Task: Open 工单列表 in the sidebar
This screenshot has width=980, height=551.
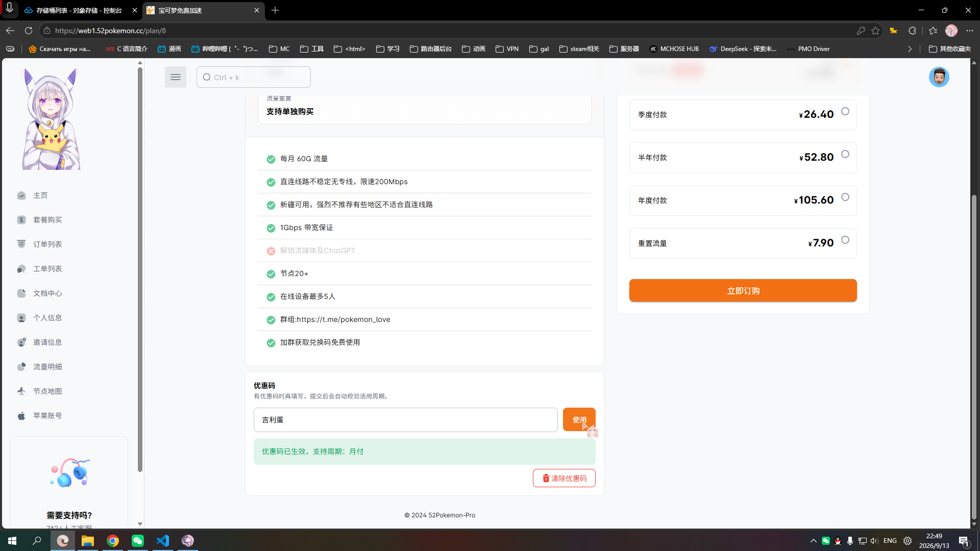Action: (x=47, y=269)
